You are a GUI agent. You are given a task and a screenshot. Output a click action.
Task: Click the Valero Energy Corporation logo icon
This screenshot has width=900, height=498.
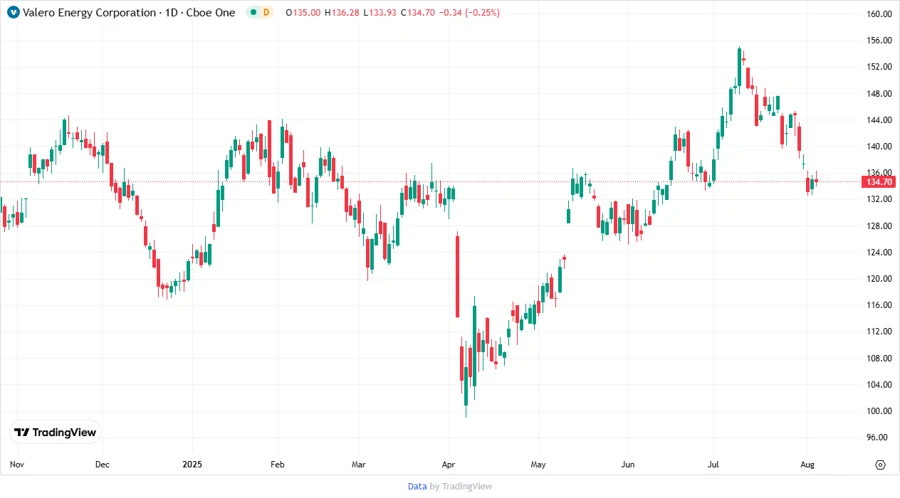click(13, 12)
